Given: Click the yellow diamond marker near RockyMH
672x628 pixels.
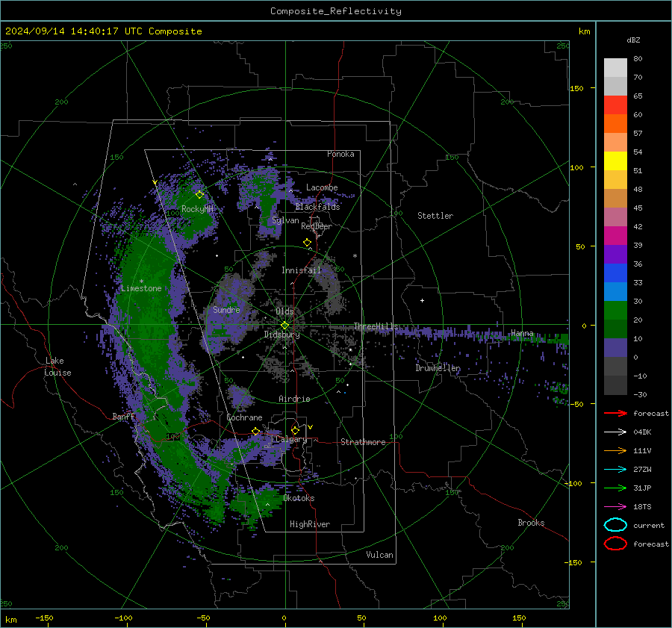Looking at the screenshot, I should [199, 195].
